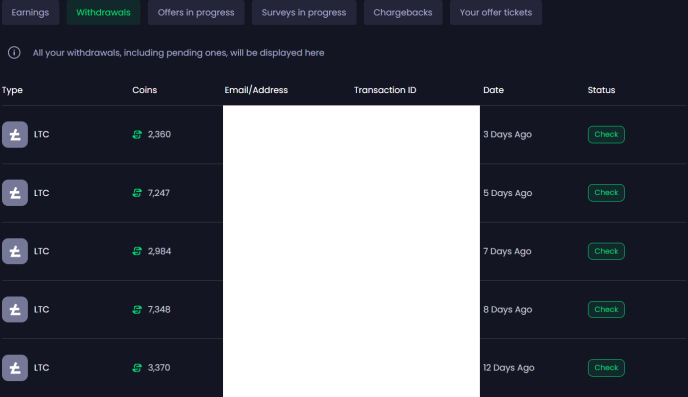Click the '12 Days Ago' date
Viewport: 688px width, 397px height.
509,368
